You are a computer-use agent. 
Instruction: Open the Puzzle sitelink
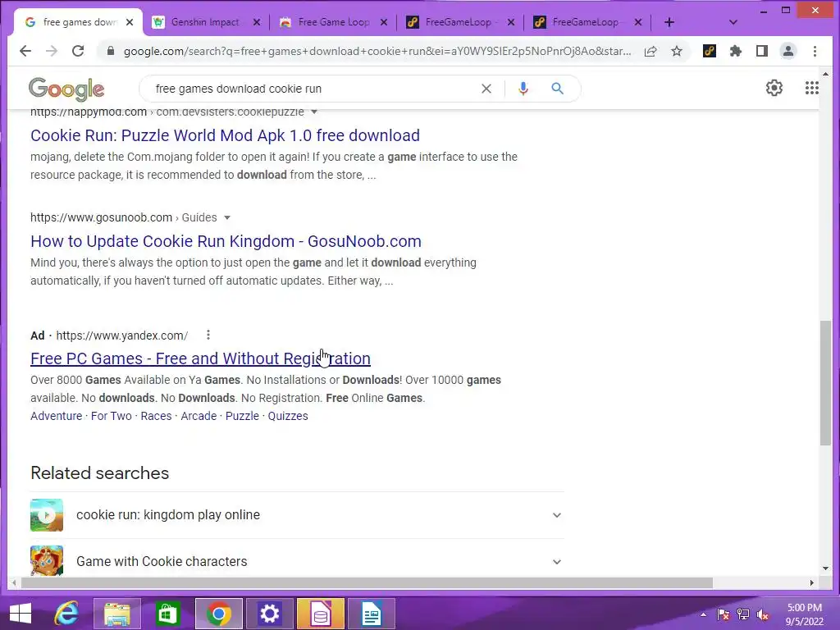tap(242, 416)
